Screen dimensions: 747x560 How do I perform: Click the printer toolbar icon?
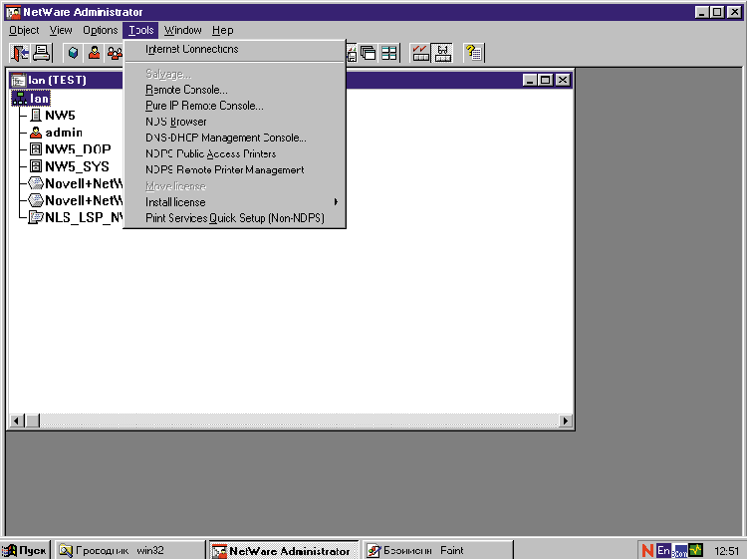pyautogui.click(x=42, y=53)
